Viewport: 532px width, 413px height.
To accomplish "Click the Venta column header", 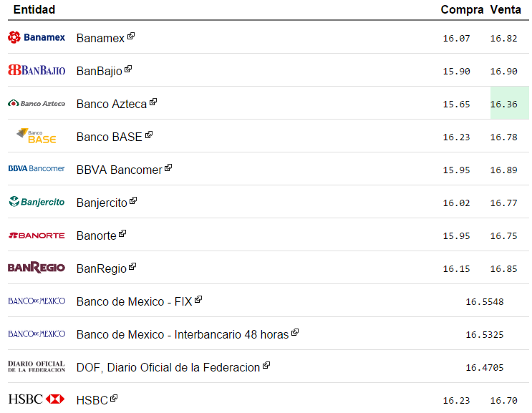I will [x=506, y=9].
